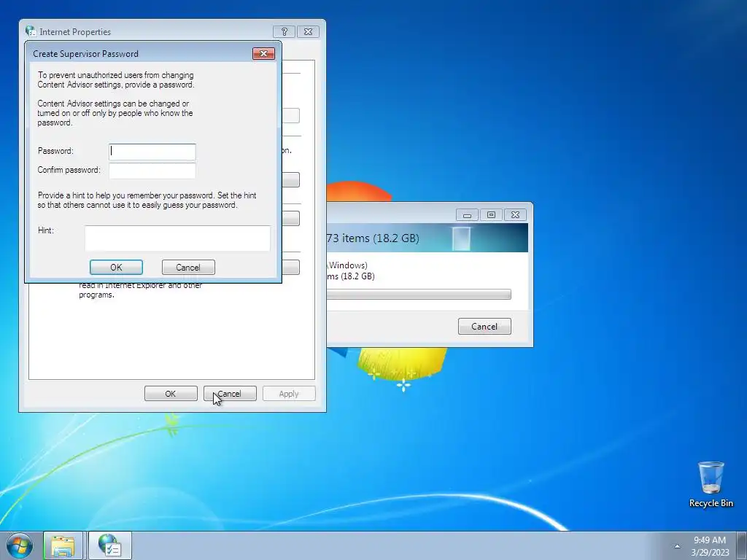Open the Windows Start menu
Screen dimensions: 747x560
tap(20, 545)
